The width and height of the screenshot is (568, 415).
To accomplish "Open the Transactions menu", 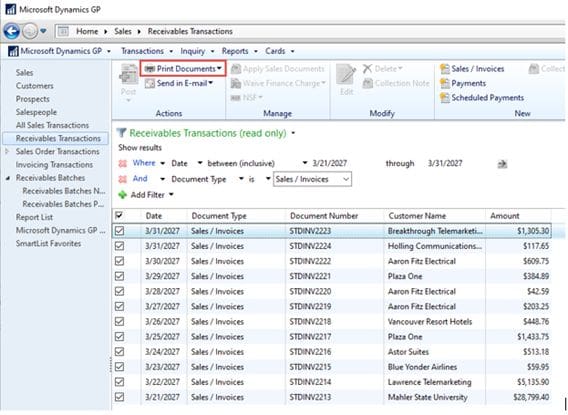I will [x=147, y=51].
